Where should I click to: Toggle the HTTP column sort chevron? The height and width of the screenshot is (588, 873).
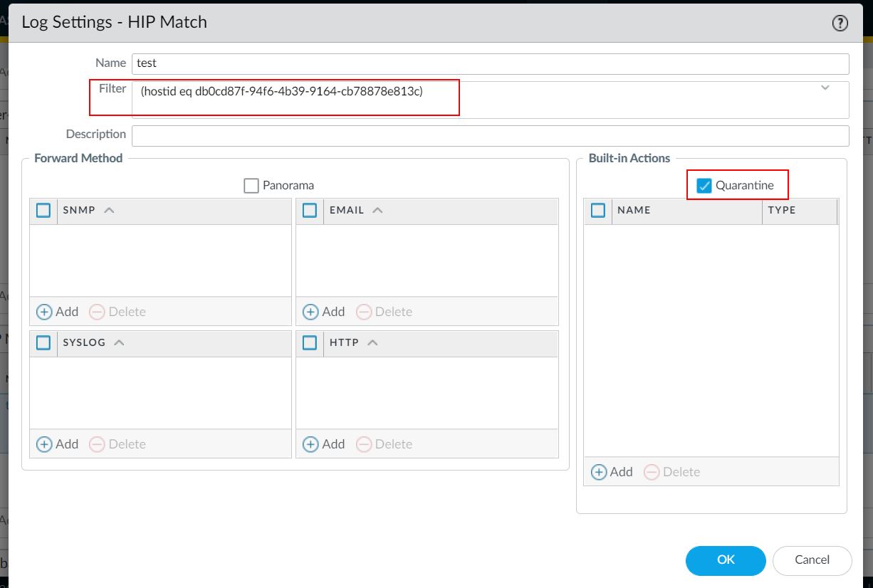372,342
